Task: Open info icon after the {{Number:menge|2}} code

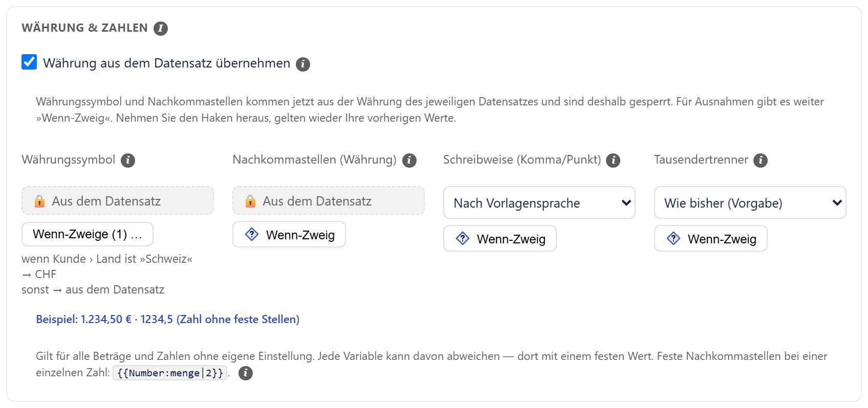Action: click(x=246, y=373)
